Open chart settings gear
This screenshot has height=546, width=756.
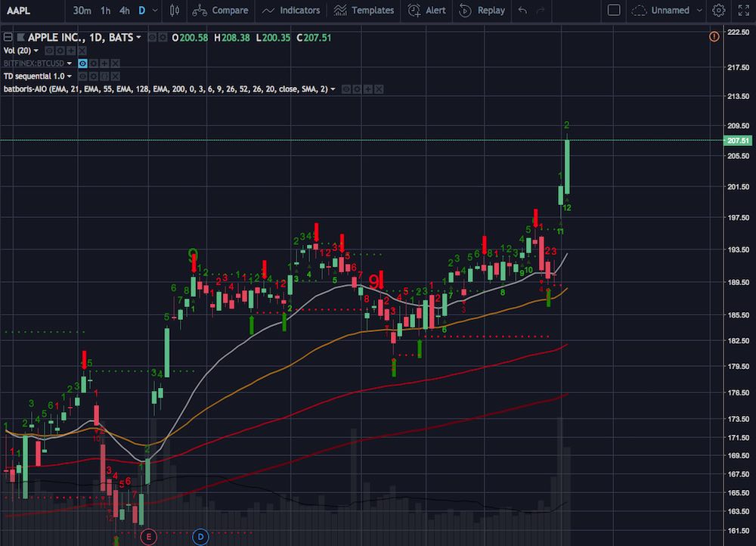point(718,10)
